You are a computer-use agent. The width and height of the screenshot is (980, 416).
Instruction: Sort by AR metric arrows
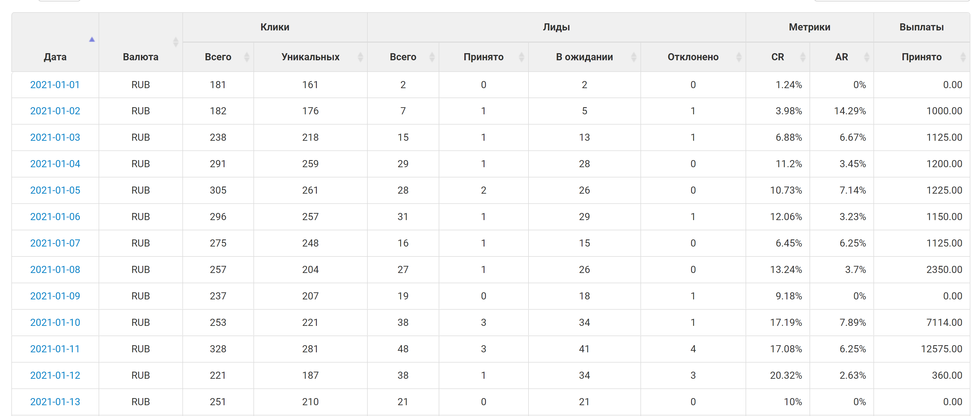point(867,57)
